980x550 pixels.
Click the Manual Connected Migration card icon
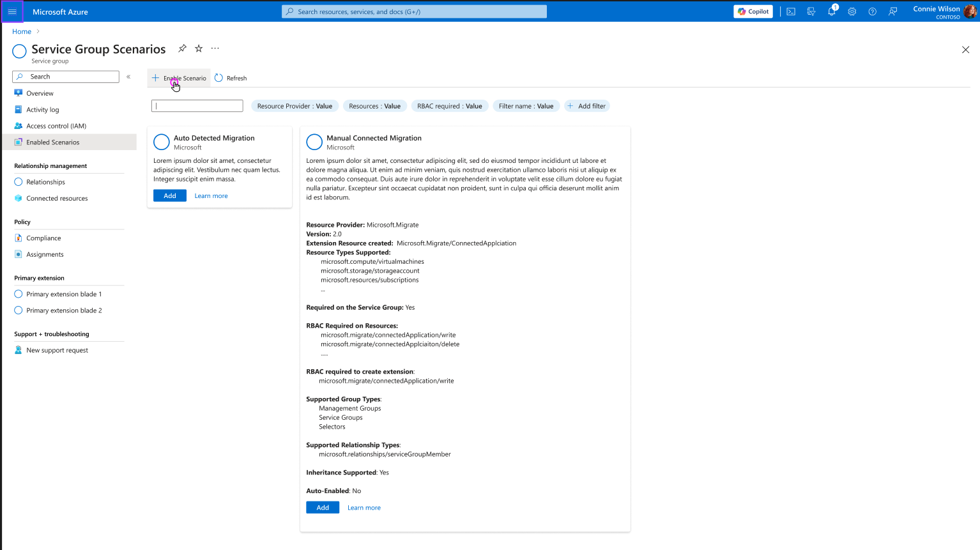point(314,142)
